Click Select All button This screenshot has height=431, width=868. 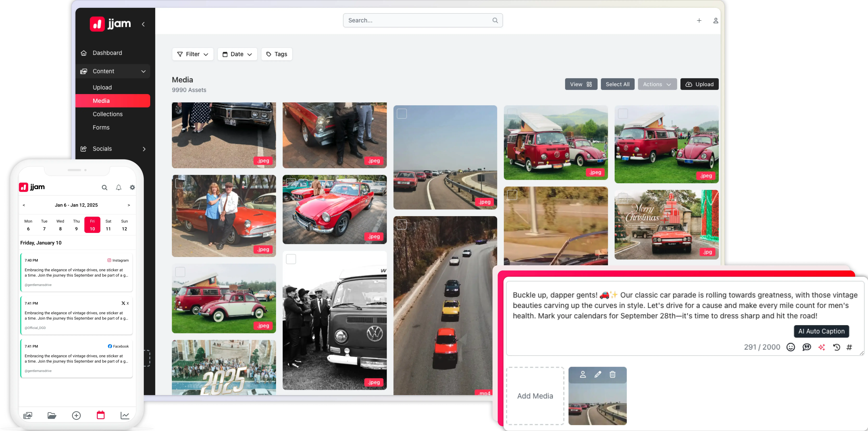coord(617,84)
